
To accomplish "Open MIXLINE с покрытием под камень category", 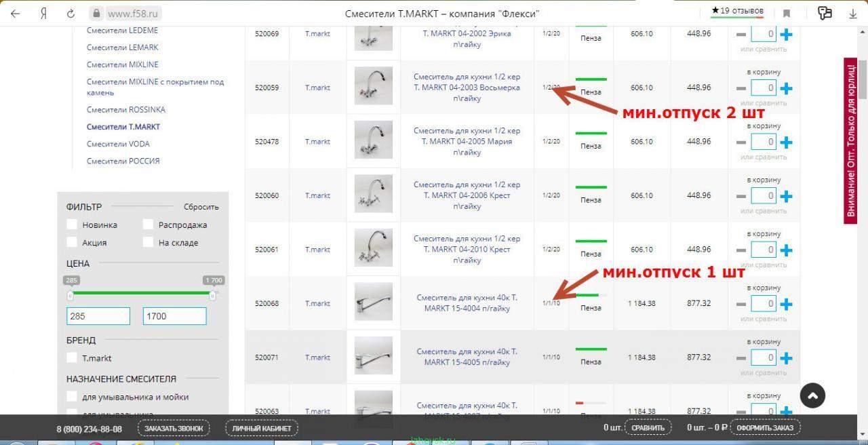I will click(155, 87).
